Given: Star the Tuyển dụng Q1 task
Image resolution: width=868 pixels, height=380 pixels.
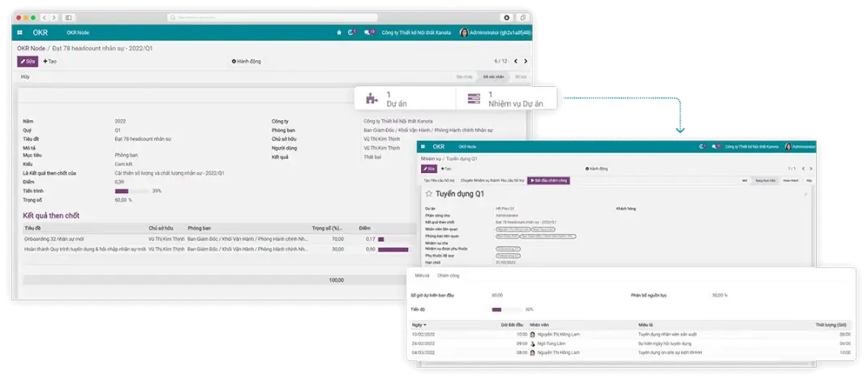Looking at the screenshot, I should pyautogui.click(x=429, y=195).
